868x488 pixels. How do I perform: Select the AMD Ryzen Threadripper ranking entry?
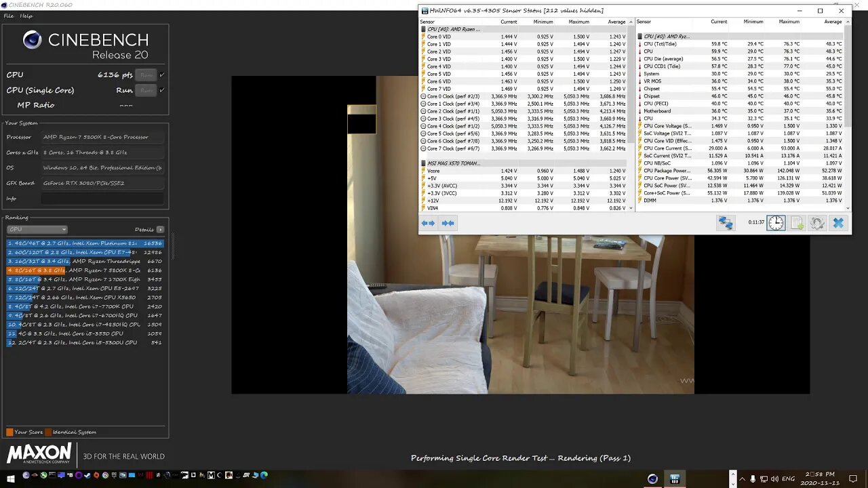pos(85,261)
